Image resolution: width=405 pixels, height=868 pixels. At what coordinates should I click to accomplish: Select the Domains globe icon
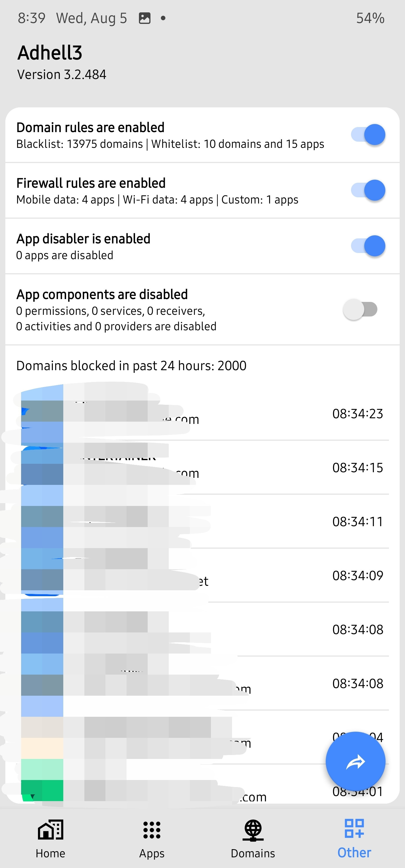(x=253, y=830)
